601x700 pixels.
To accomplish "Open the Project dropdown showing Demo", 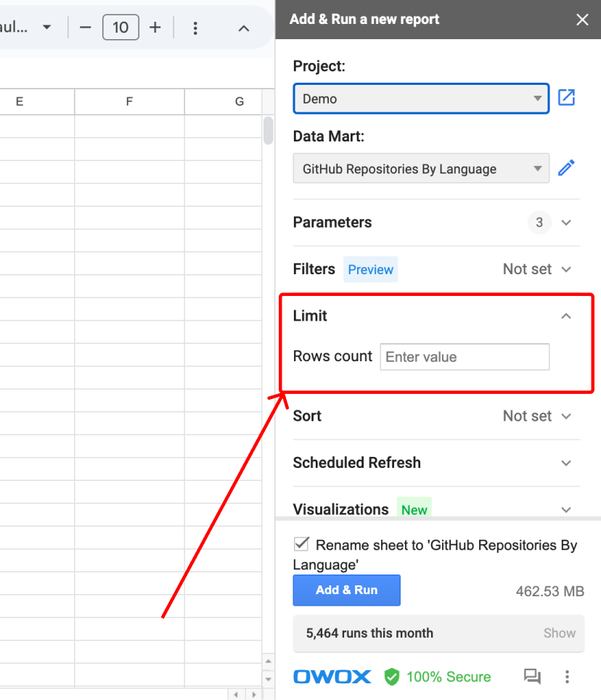I will point(421,98).
